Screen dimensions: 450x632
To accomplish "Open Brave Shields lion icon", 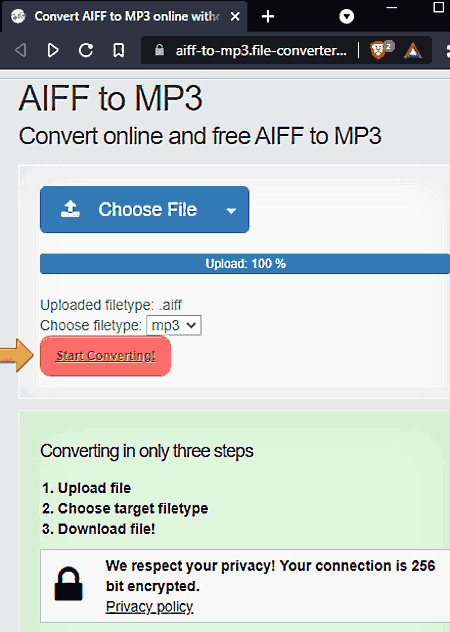I will [x=377, y=50].
